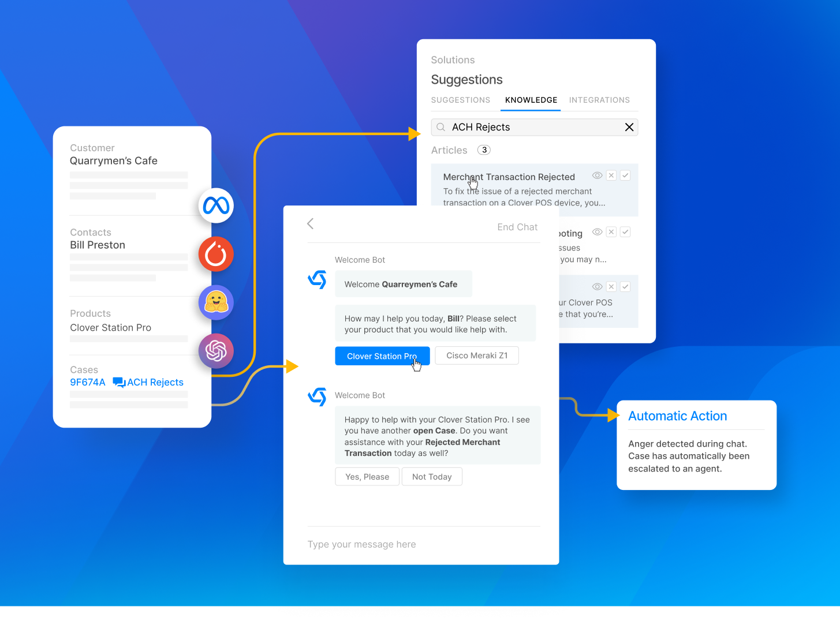Choose the Cisco Meraki Z1 product button
Screen dimensions: 840x625
tap(477, 355)
